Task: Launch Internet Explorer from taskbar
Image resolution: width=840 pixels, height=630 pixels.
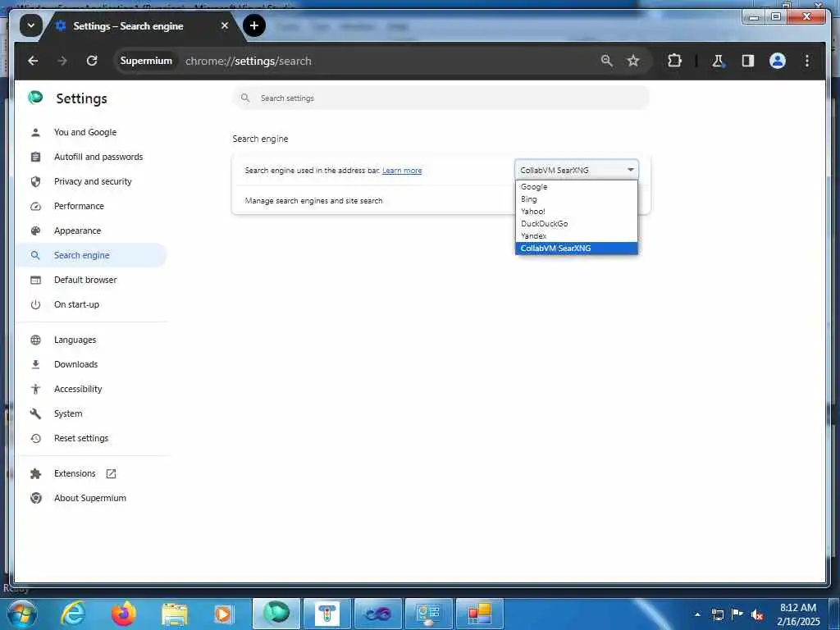Action: point(73,614)
